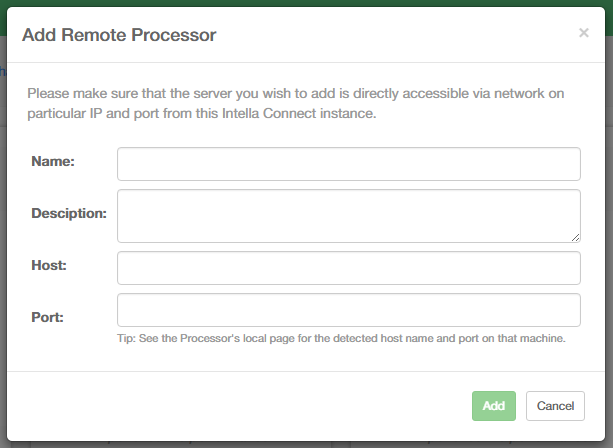Click the Desciption field label
Image resolution: width=613 pixels, height=448 pixels.
(69, 213)
